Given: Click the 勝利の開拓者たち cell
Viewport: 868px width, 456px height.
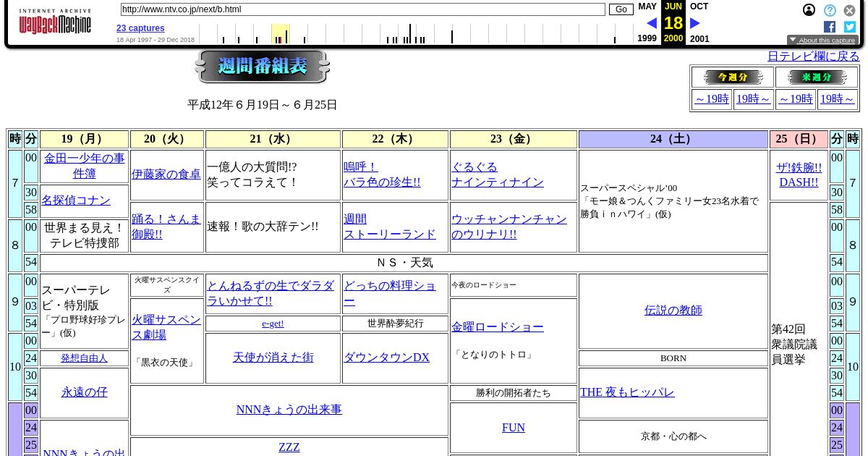Looking at the screenshot, I should [x=514, y=393].
